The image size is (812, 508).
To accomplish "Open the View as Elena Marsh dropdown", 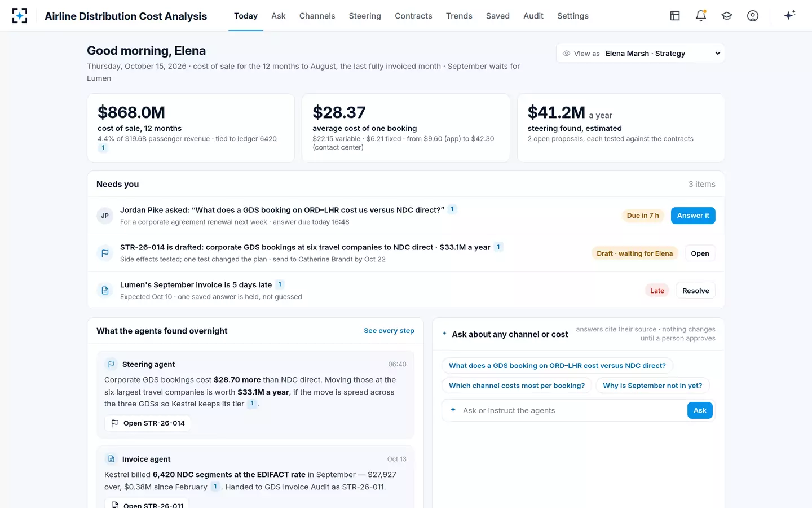I will pyautogui.click(x=640, y=53).
